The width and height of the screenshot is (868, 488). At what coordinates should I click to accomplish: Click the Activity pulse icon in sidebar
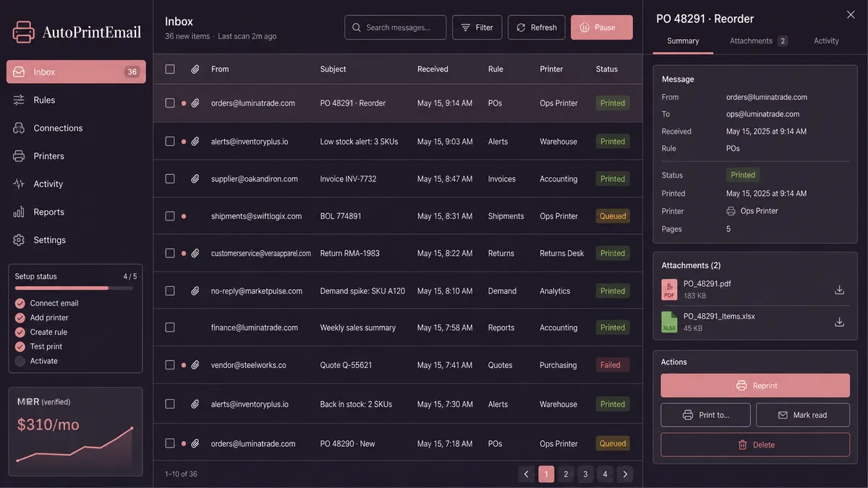tap(19, 184)
